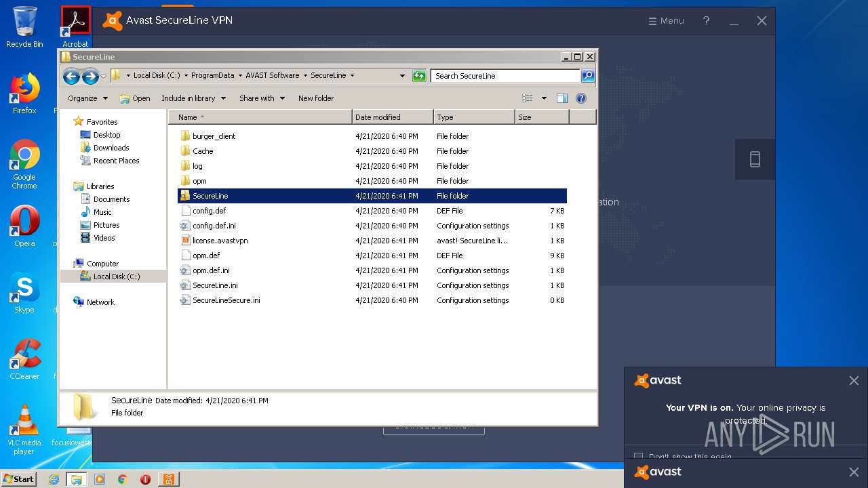The width and height of the screenshot is (868, 488).
Task: Click the search magnifier button
Action: (588, 76)
